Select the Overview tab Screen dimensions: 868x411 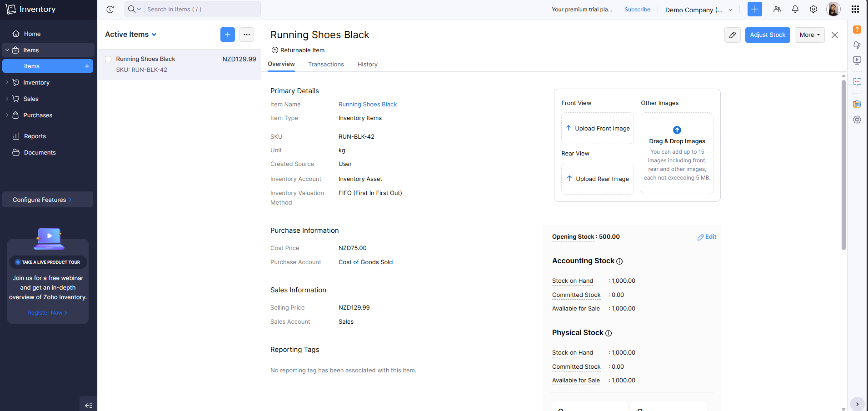pyautogui.click(x=281, y=64)
